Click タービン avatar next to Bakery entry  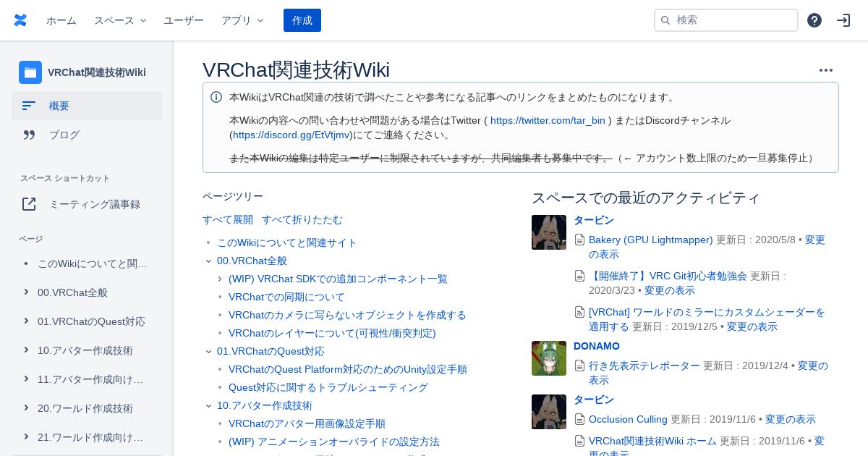[549, 232]
